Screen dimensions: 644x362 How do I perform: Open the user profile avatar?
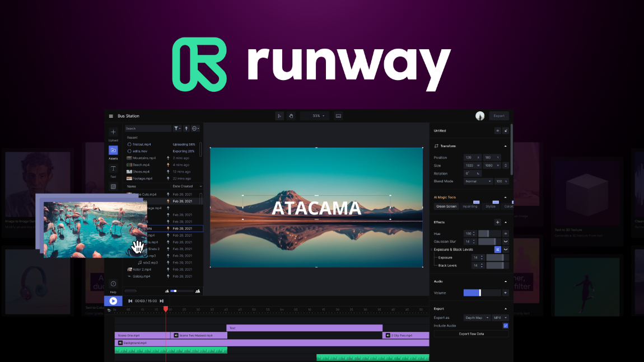[x=480, y=116]
